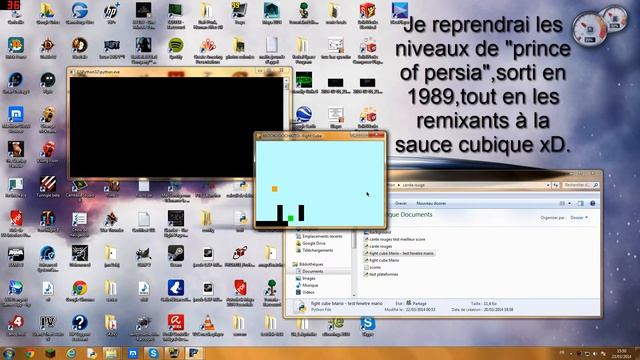Click Nouveau dossier in Explorer toolbar
The height and width of the screenshot is (360, 640).
coord(431,203)
